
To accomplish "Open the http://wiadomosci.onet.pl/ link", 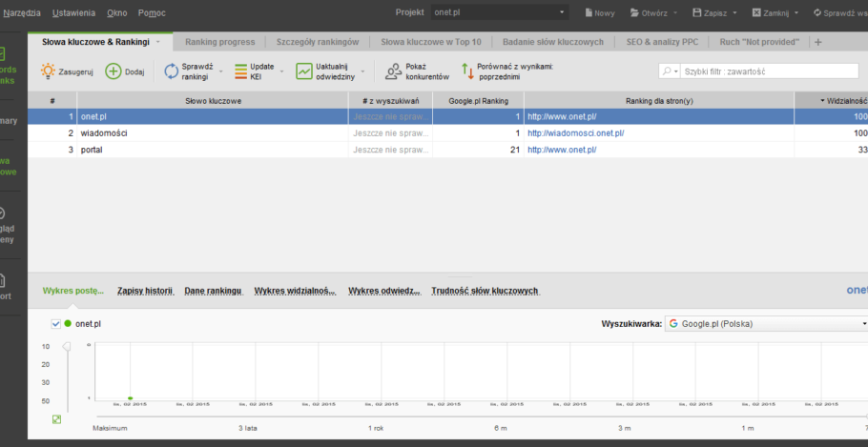I will [576, 133].
